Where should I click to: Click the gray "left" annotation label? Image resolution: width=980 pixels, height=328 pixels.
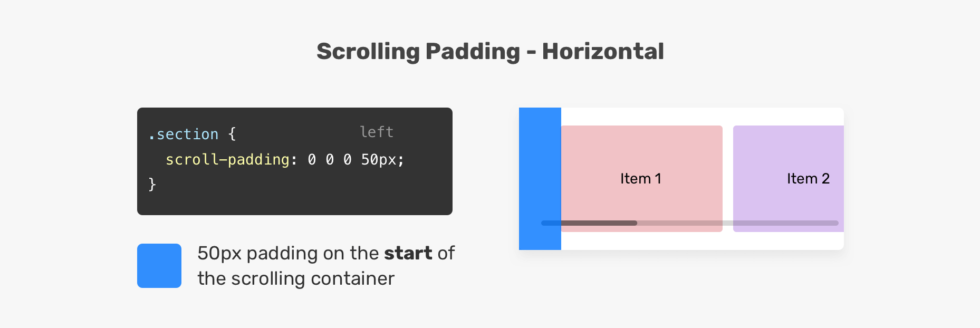tap(377, 132)
